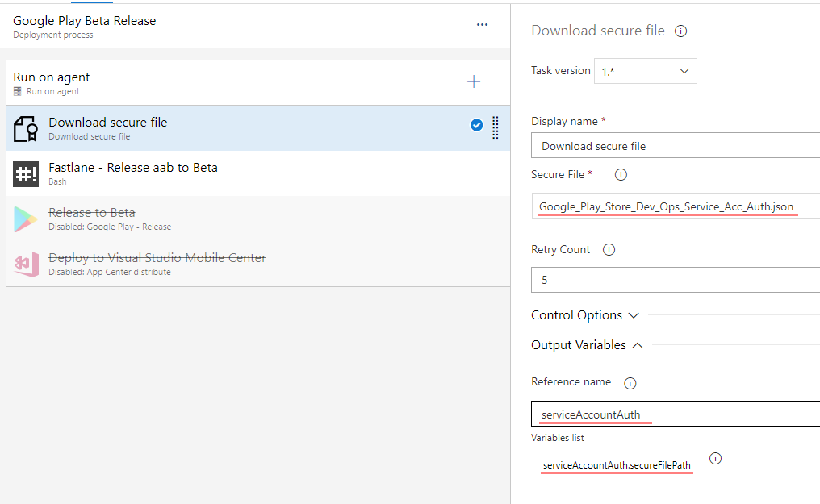Show info for the Secure File field
Viewport: 820px width, 504px height.
pos(621,174)
